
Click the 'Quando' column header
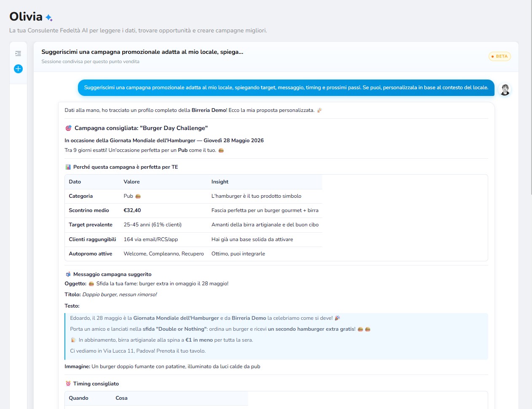(x=79, y=398)
